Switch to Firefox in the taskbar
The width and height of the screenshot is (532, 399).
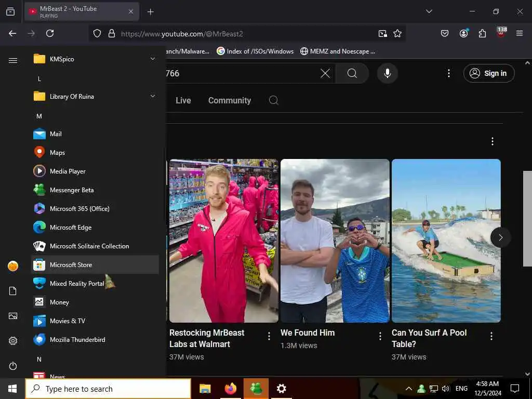tap(231, 389)
